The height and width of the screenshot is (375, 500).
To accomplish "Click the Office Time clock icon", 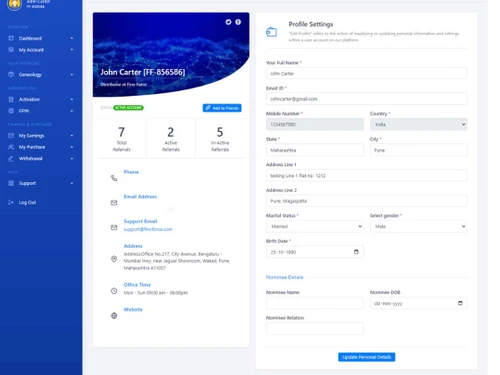I will pos(114,291).
